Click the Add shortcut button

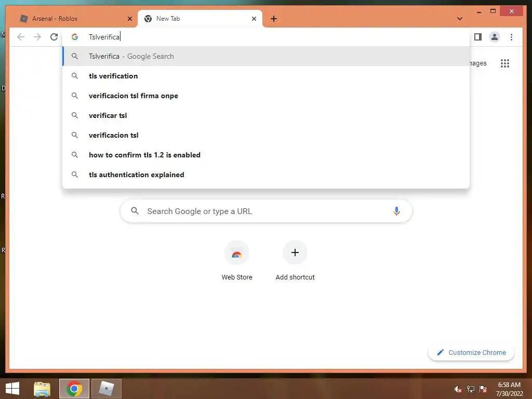295,261
